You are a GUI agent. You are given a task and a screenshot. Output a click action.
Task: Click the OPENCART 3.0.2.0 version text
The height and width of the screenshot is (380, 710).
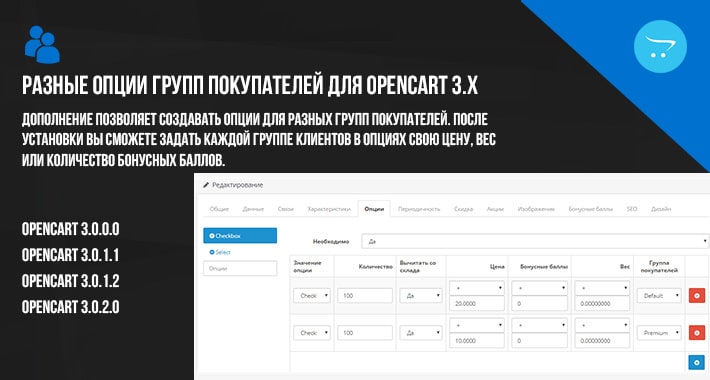[x=71, y=307]
